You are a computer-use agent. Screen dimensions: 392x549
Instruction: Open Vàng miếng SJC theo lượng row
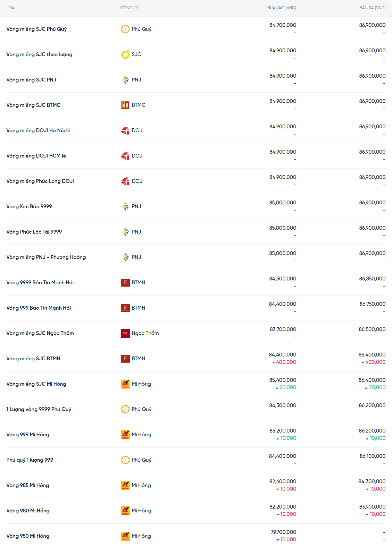tap(39, 54)
